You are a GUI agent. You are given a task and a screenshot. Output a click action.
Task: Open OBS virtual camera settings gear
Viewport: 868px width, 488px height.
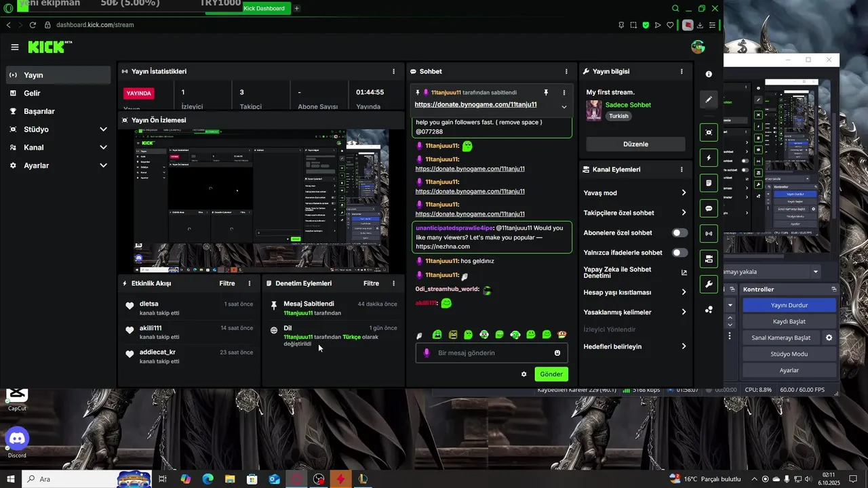[x=829, y=338]
